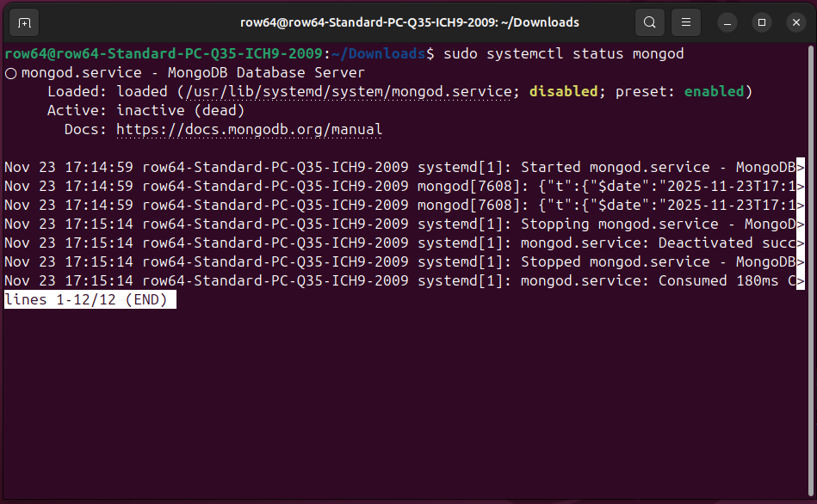Screen dimensions: 817x504
Task: Click the hollow circle beside mongod.service
Action: [x=10, y=73]
